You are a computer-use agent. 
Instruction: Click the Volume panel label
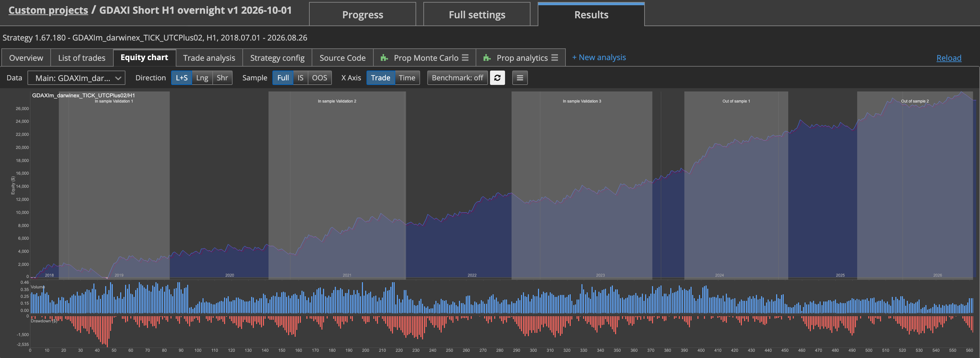point(38,287)
